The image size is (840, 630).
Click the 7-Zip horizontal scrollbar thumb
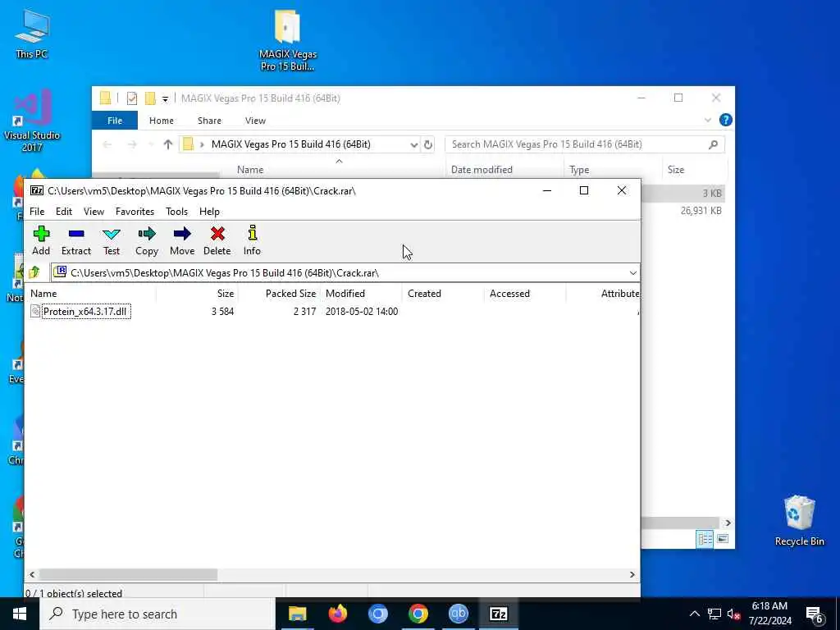[129, 575]
